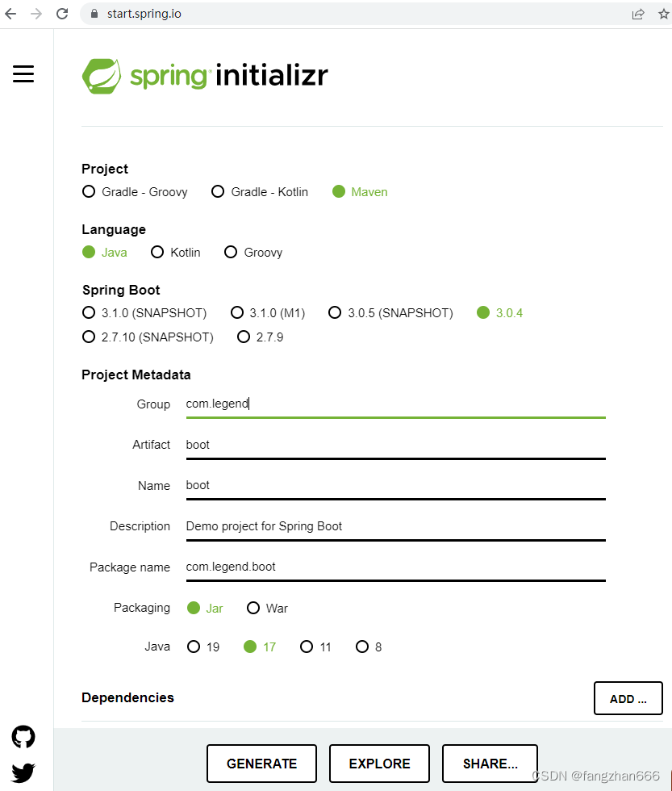Click the site lock icon
The width and height of the screenshot is (672, 791).
[x=94, y=14]
